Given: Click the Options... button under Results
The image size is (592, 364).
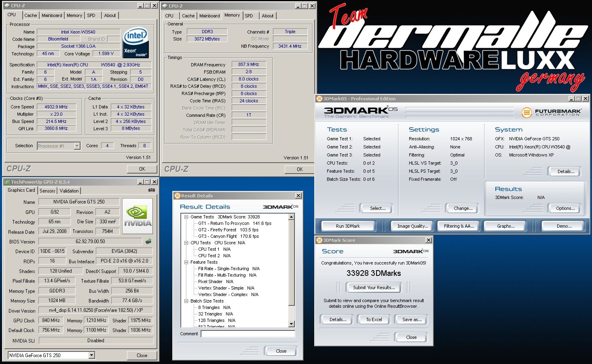Looking at the screenshot, I should pyautogui.click(x=565, y=208).
